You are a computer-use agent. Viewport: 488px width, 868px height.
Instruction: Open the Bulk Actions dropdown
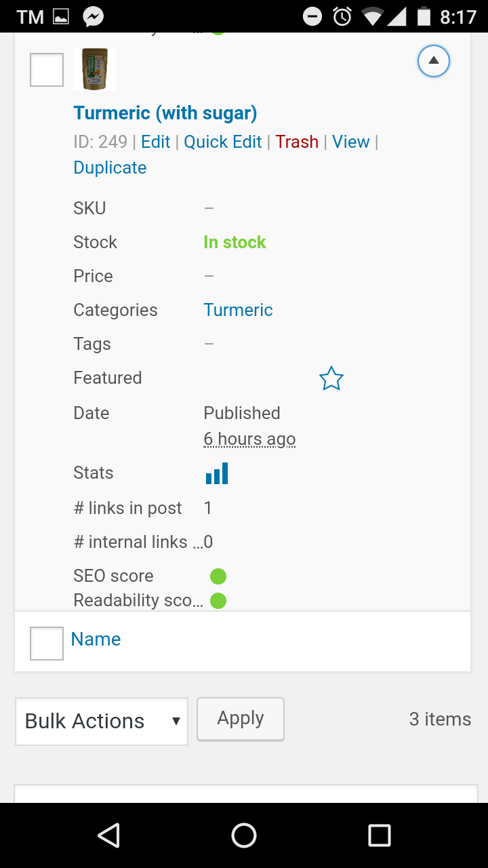click(102, 721)
